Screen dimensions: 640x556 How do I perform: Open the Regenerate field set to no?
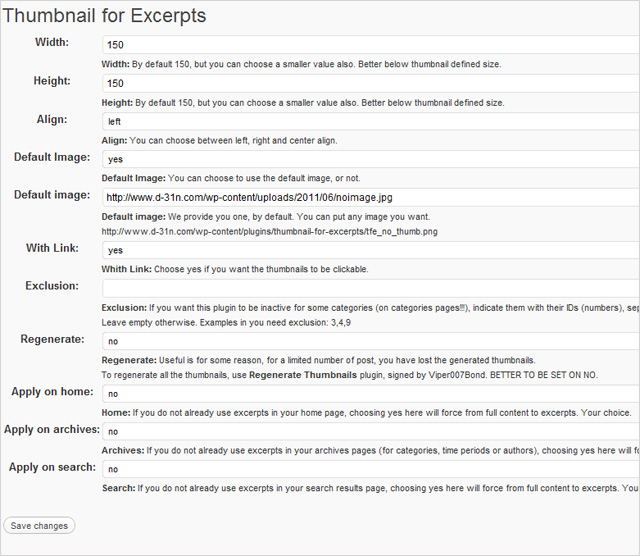370,342
